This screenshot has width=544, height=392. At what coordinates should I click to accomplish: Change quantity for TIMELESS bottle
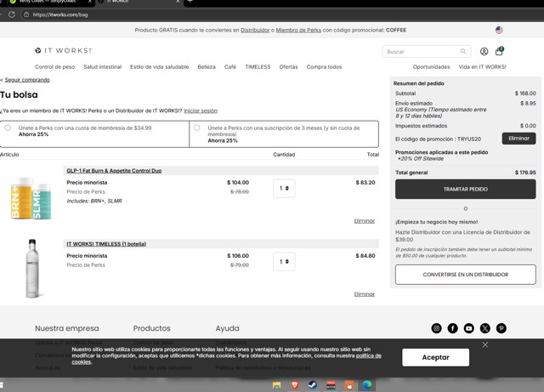[x=284, y=261]
